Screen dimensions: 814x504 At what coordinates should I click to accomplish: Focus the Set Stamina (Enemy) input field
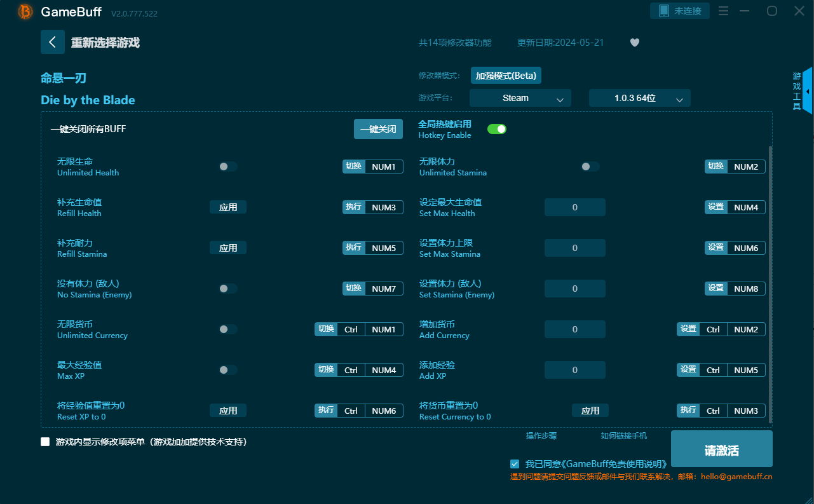click(x=575, y=289)
